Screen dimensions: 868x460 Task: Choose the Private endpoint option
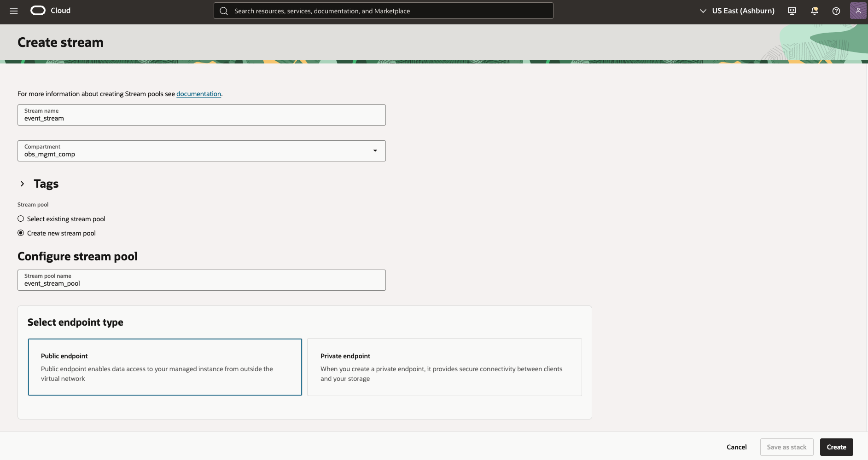pyautogui.click(x=443, y=367)
